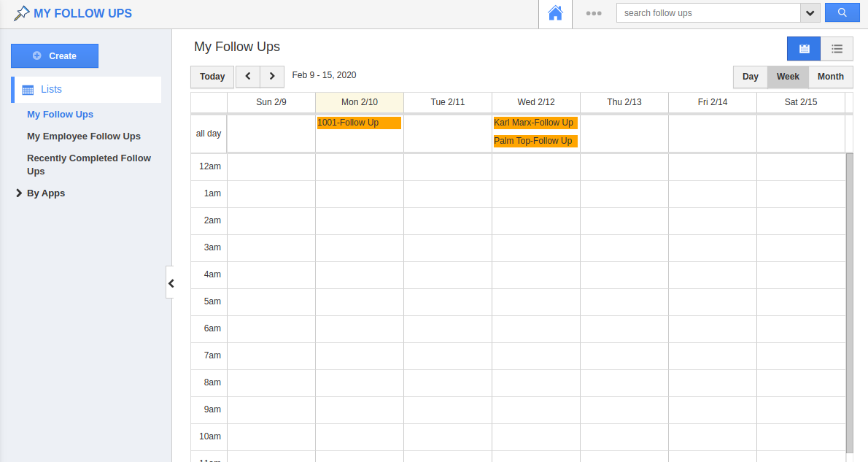Collapse the left sidebar panel
The height and width of the screenshot is (462, 868).
click(171, 283)
